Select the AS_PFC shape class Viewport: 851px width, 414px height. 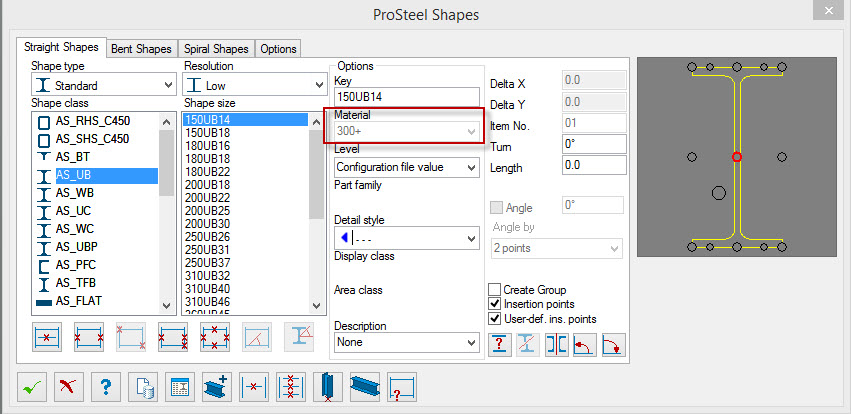coord(76,265)
